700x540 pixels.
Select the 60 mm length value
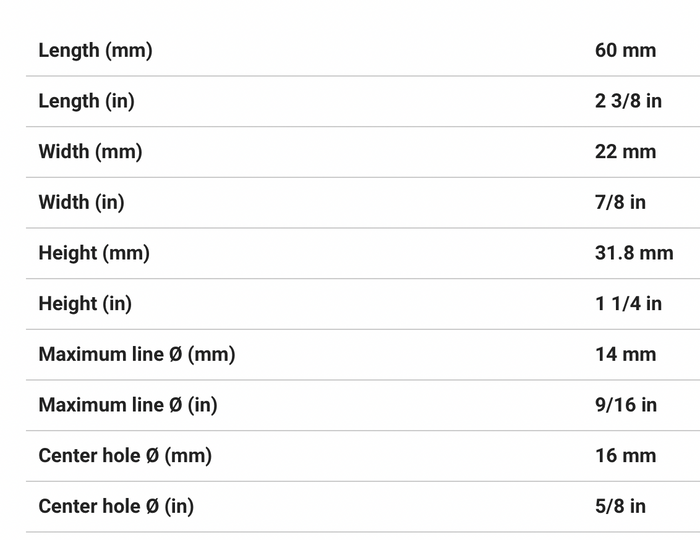coord(625,50)
